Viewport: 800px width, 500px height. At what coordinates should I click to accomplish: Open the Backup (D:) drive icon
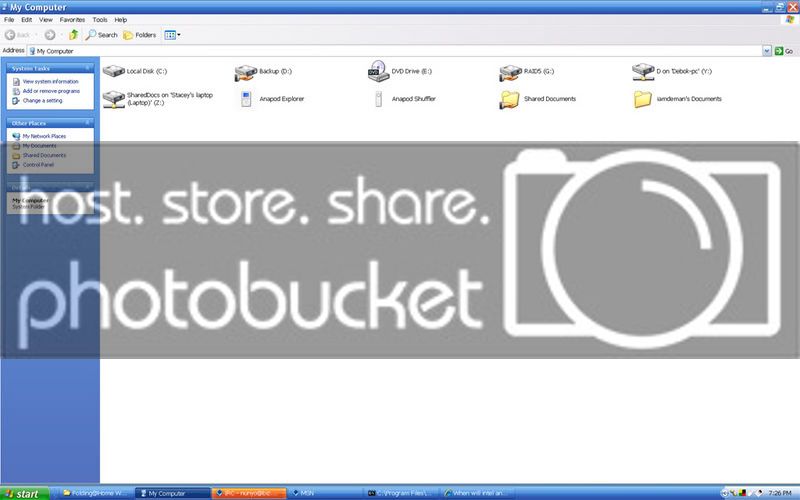click(245, 72)
